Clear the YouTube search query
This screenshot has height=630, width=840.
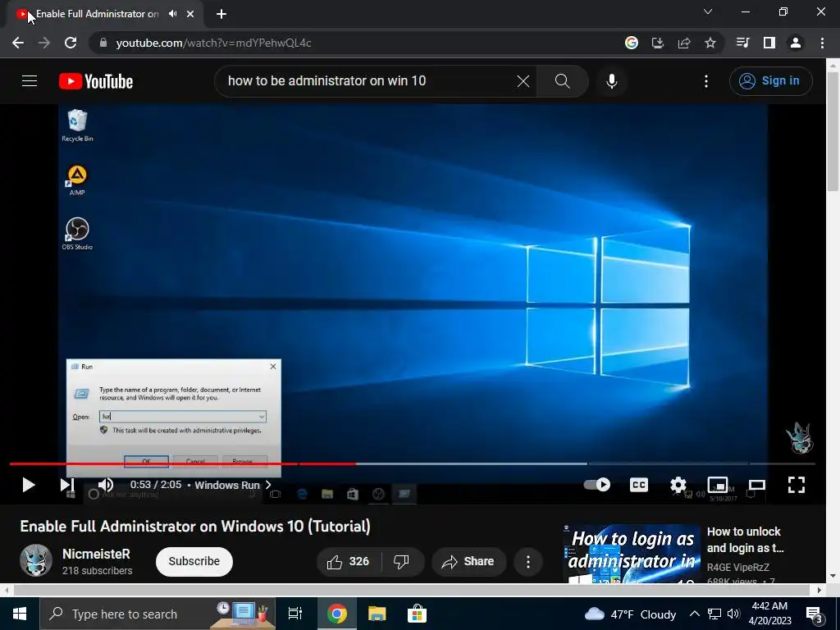[x=523, y=81]
